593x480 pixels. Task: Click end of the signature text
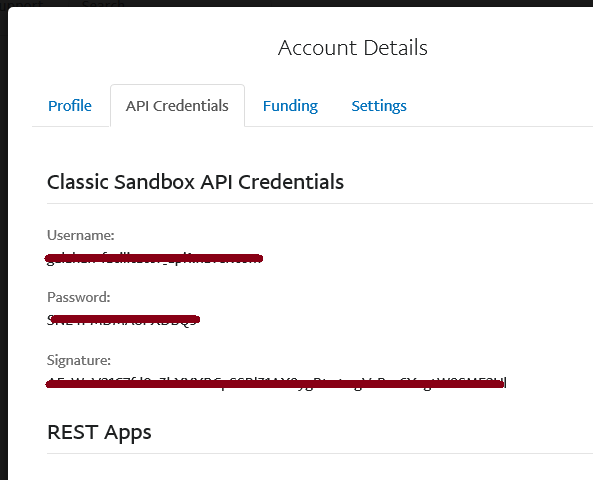(506, 383)
